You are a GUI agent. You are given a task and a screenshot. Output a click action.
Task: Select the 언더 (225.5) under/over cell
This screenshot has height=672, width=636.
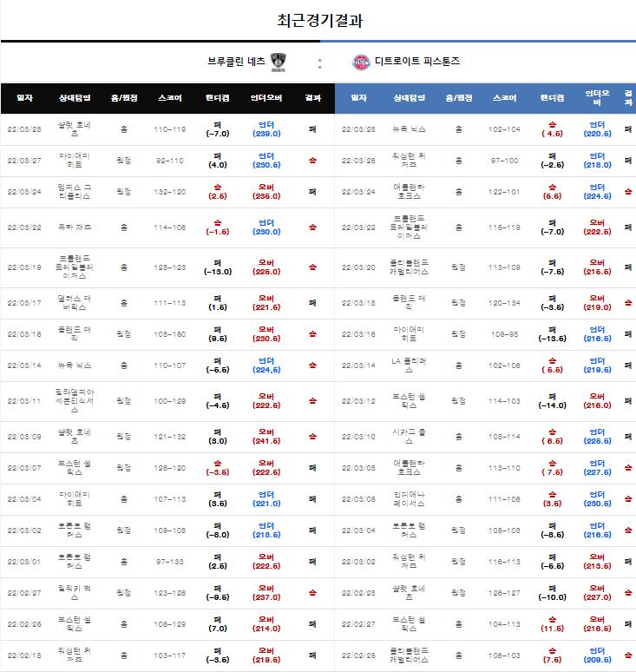[x=597, y=437]
